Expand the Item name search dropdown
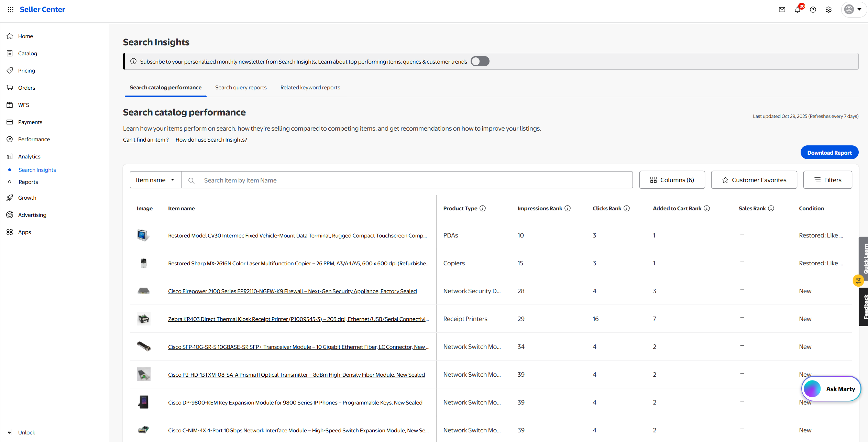The image size is (868, 442). tap(156, 180)
